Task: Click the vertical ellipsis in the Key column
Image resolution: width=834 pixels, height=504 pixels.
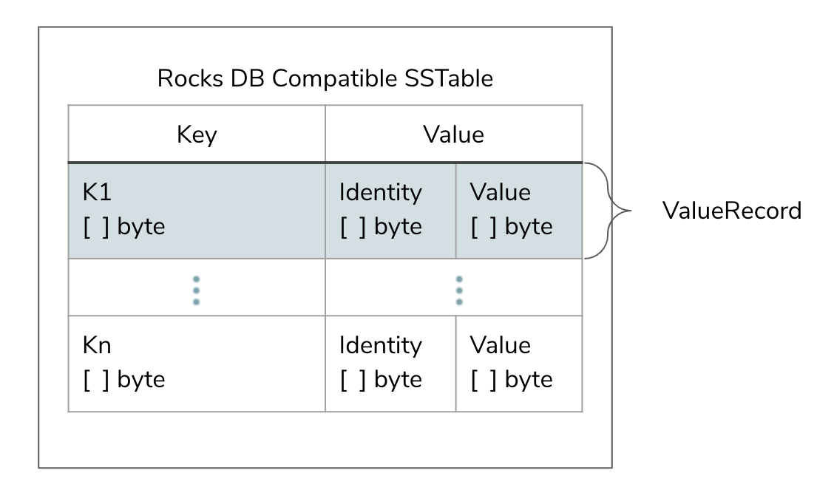Action: [196, 290]
